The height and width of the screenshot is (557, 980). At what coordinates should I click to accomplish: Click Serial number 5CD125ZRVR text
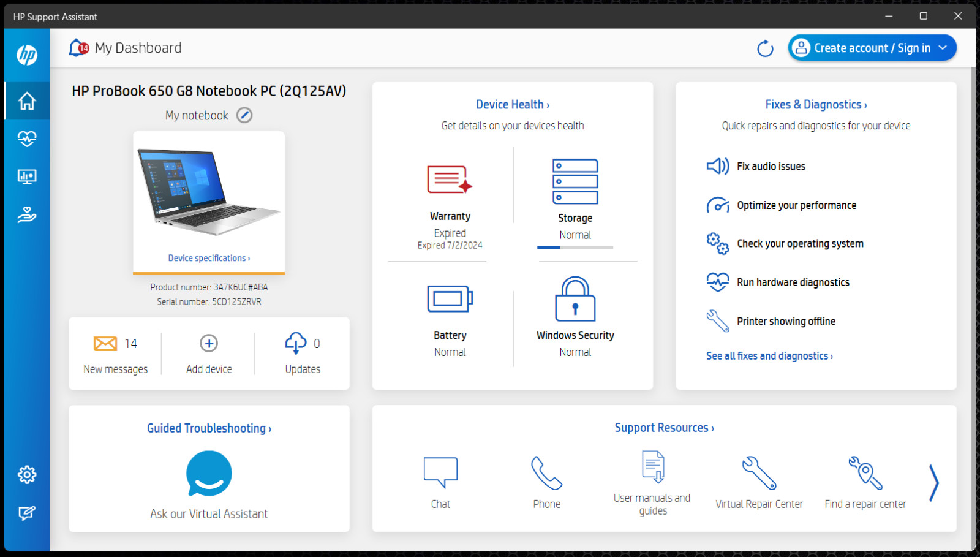click(209, 301)
